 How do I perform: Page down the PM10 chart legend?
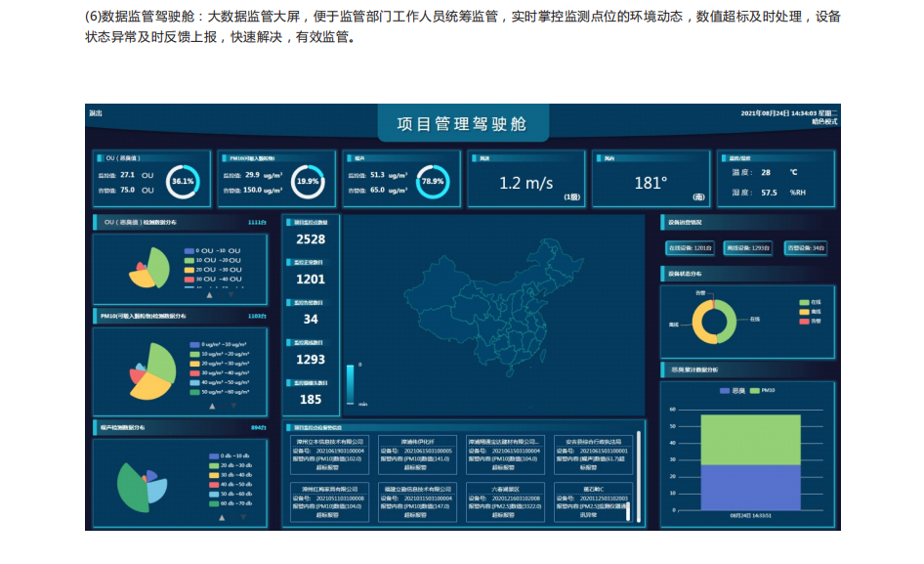[x=234, y=406]
